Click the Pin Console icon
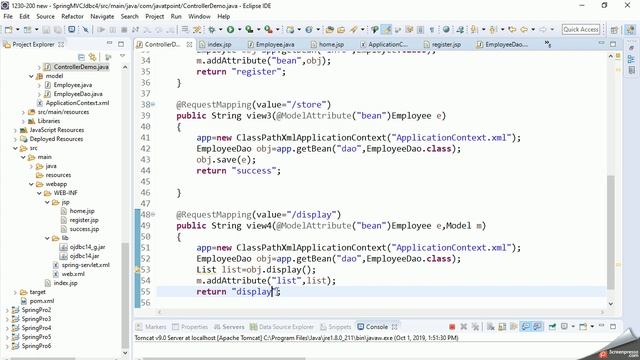The width and height of the screenshot is (640, 360). [552, 327]
